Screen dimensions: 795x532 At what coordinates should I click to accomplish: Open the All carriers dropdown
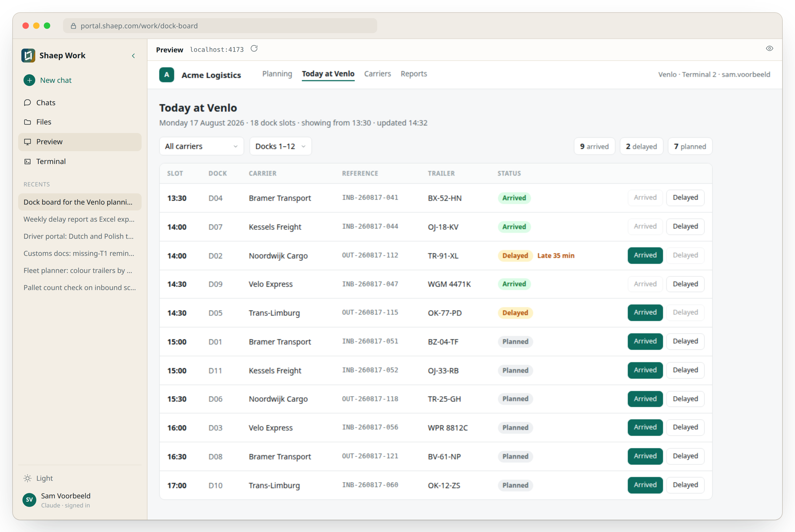(x=201, y=146)
